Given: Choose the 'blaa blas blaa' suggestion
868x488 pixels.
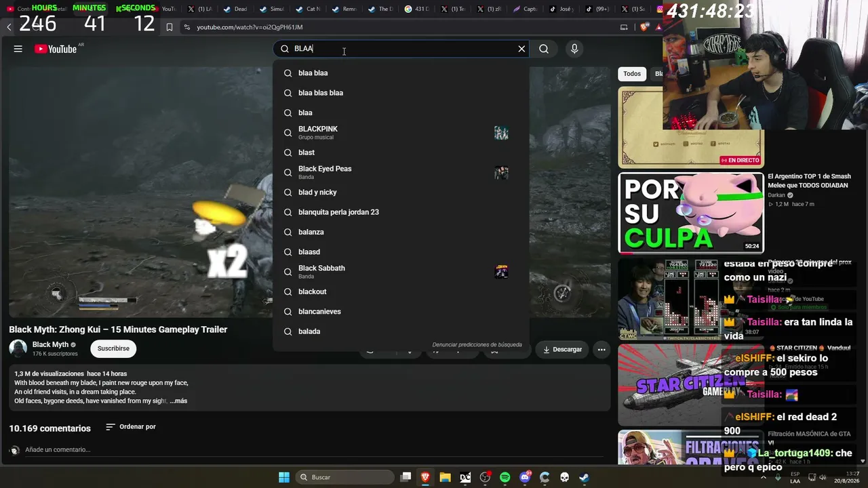Looking at the screenshot, I should [x=401, y=93].
